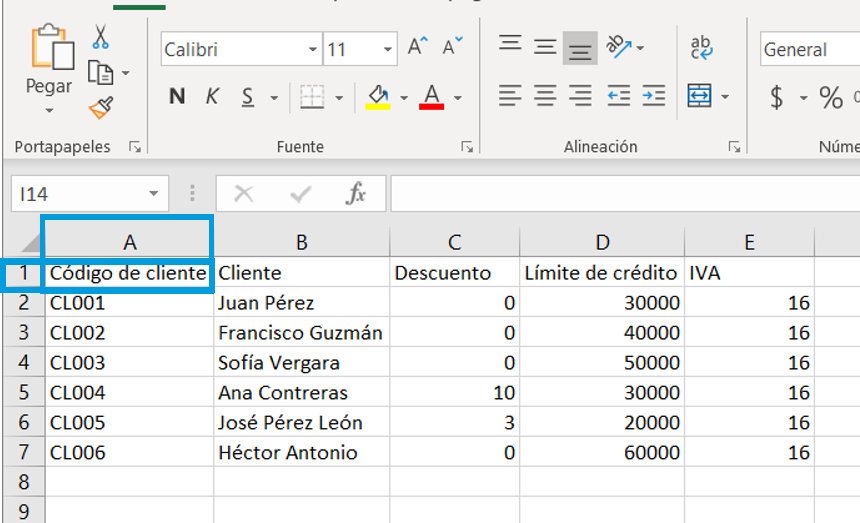Screen dimensions: 860x523
Task: Click the Increase Indent icon
Action: click(x=654, y=96)
